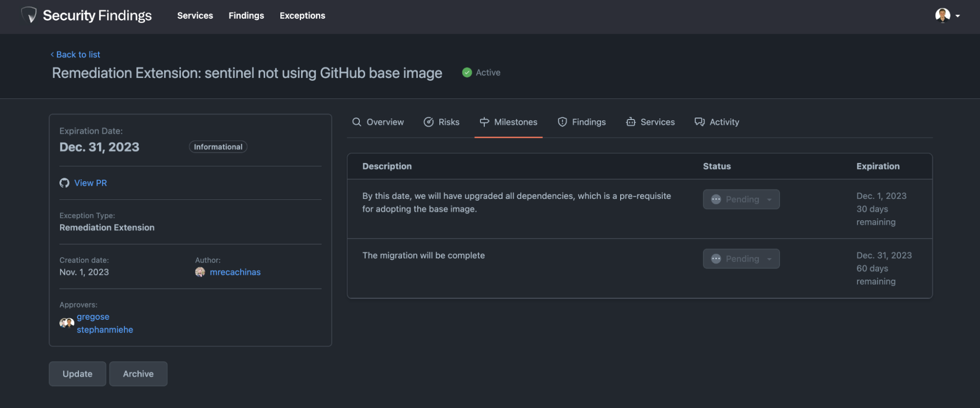The image size is (980, 408).
Task: Click the GitHub icon beside View PR
Action: tap(64, 183)
